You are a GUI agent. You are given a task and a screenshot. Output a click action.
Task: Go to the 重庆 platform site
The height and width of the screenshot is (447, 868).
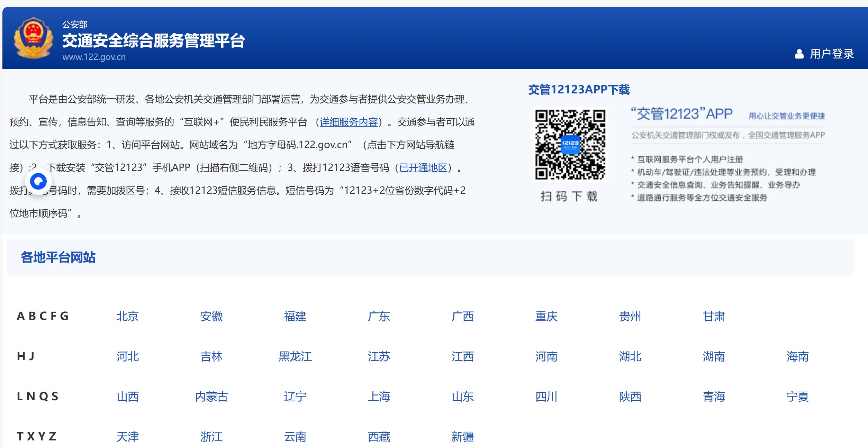546,316
